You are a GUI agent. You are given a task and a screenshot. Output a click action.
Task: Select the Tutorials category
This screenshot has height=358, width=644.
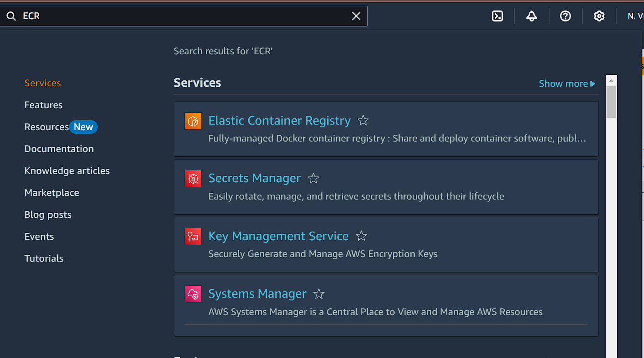(44, 258)
